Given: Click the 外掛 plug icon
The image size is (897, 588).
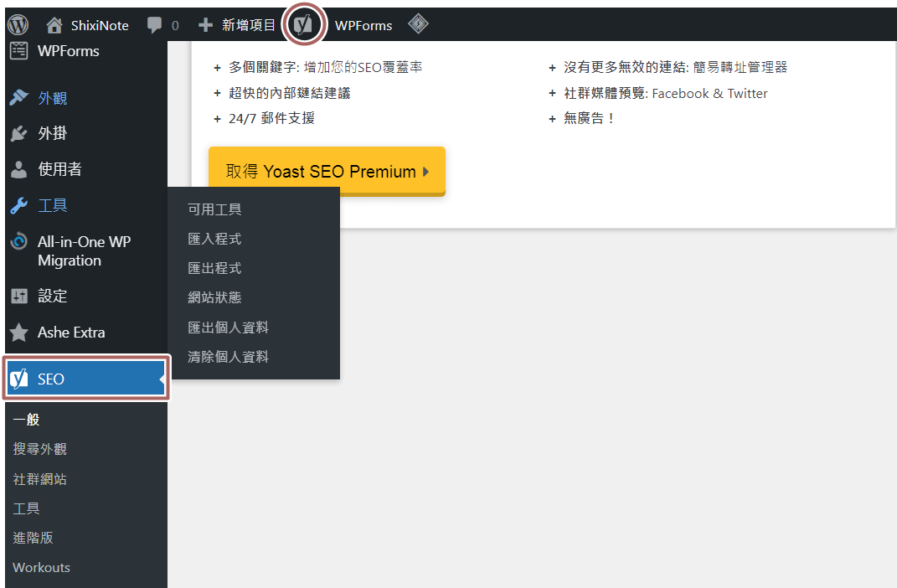Looking at the screenshot, I should click(x=19, y=134).
